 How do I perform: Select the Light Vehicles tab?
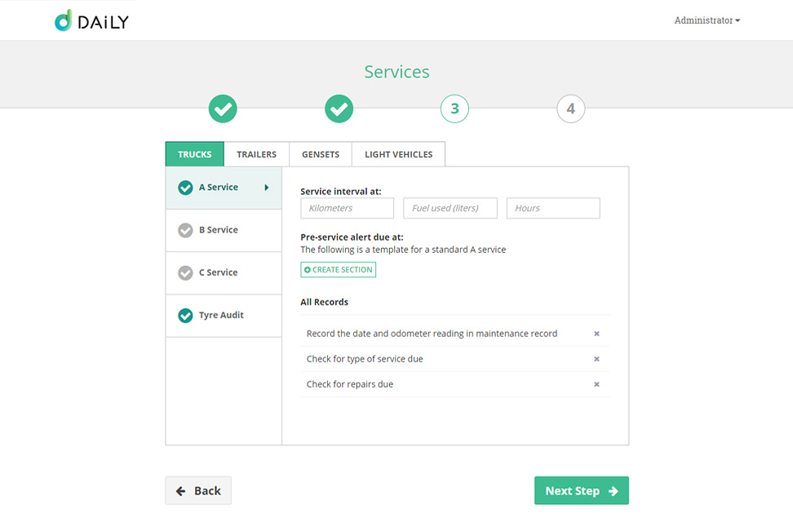pyautogui.click(x=398, y=154)
